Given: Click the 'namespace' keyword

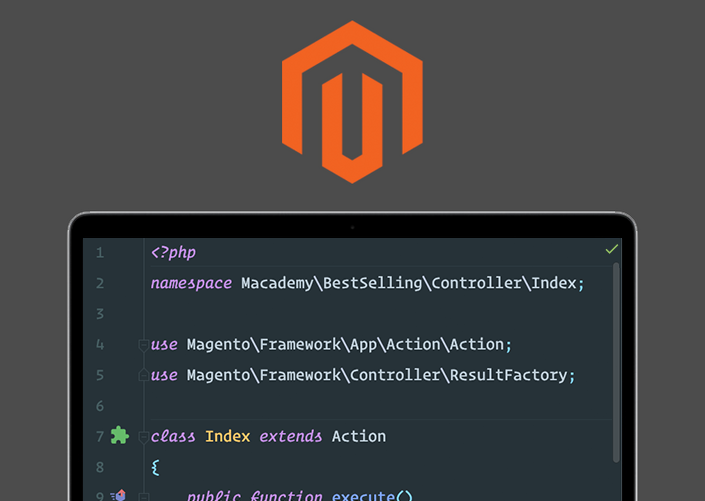Looking at the screenshot, I should [192, 283].
